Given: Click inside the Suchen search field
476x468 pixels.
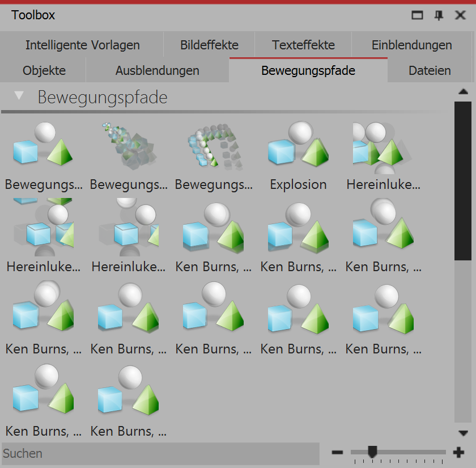Looking at the screenshot, I should 159,453.
